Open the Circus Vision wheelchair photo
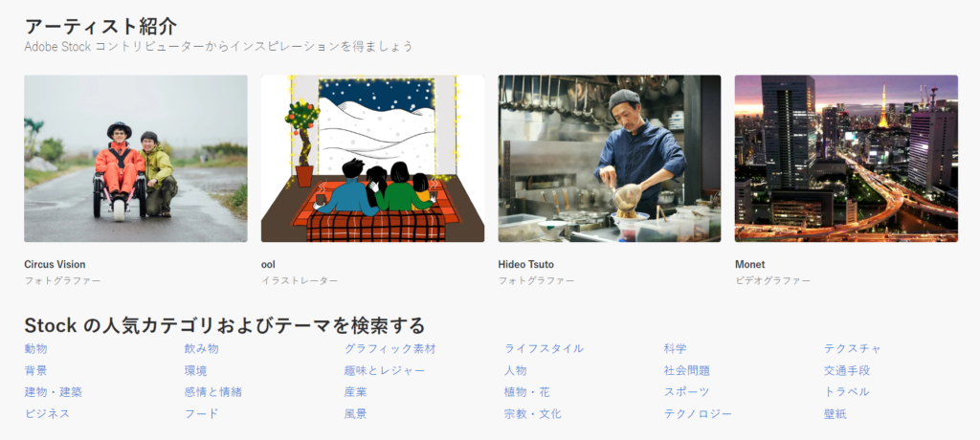This screenshot has height=440, width=980. [x=136, y=159]
